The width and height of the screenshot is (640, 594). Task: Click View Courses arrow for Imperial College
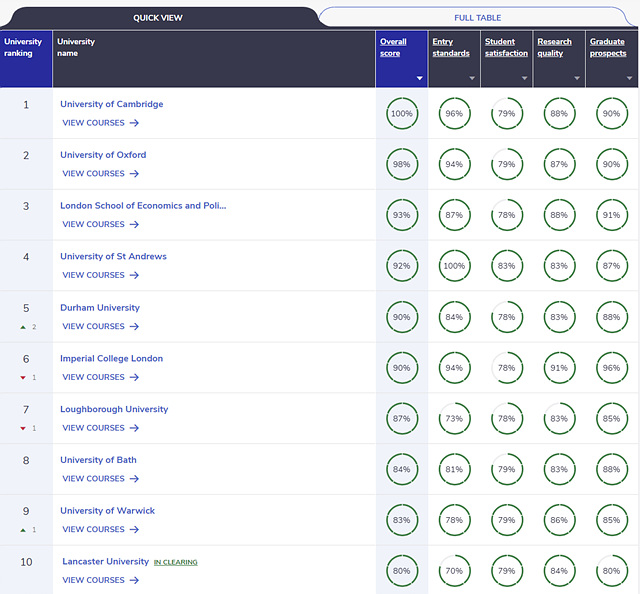(134, 377)
